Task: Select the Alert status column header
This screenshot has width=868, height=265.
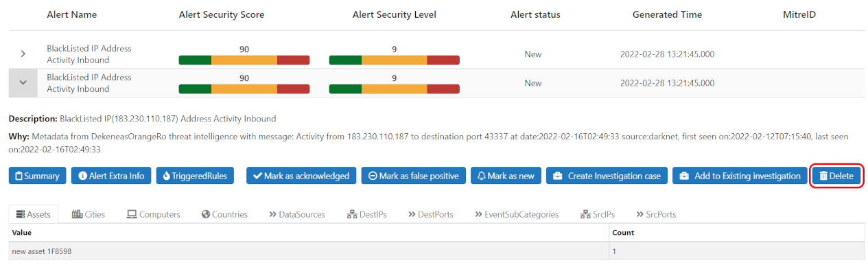Action: tap(535, 14)
